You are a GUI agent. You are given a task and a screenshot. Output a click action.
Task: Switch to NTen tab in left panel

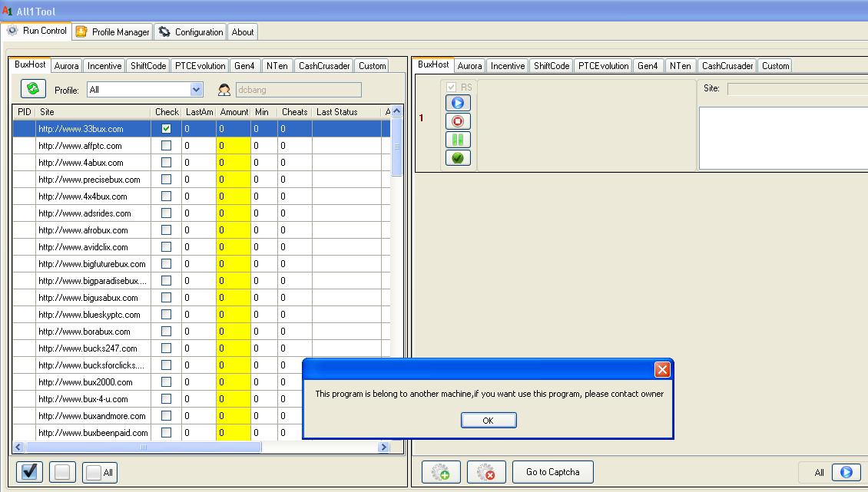point(277,66)
